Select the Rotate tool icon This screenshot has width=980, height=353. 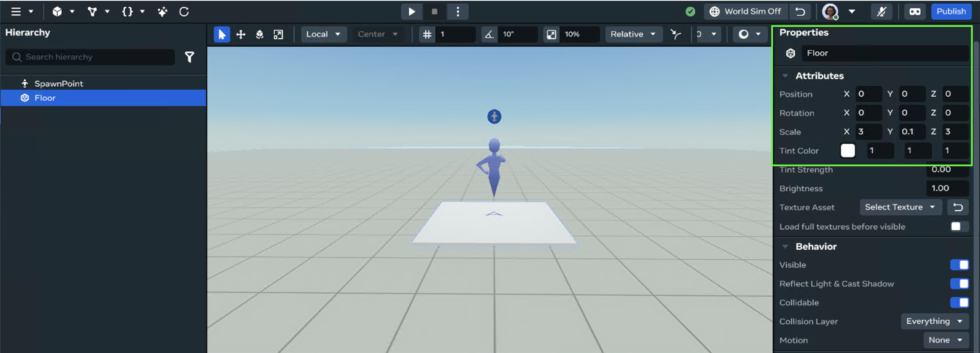260,35
